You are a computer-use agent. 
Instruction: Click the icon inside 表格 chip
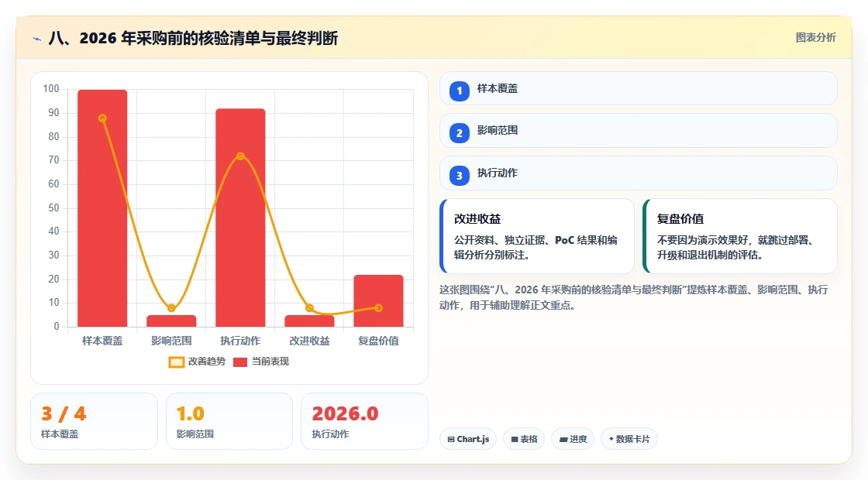515,439
